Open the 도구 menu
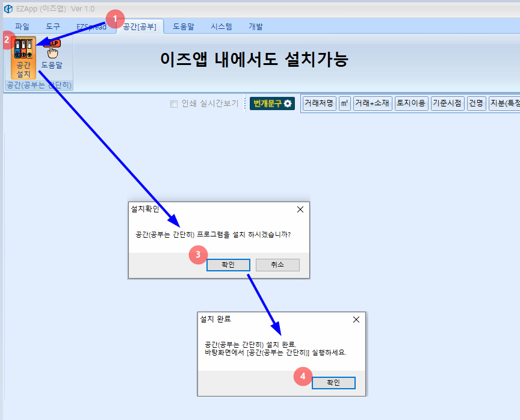Viewport: 520px width, 420px height. [53, 26]
